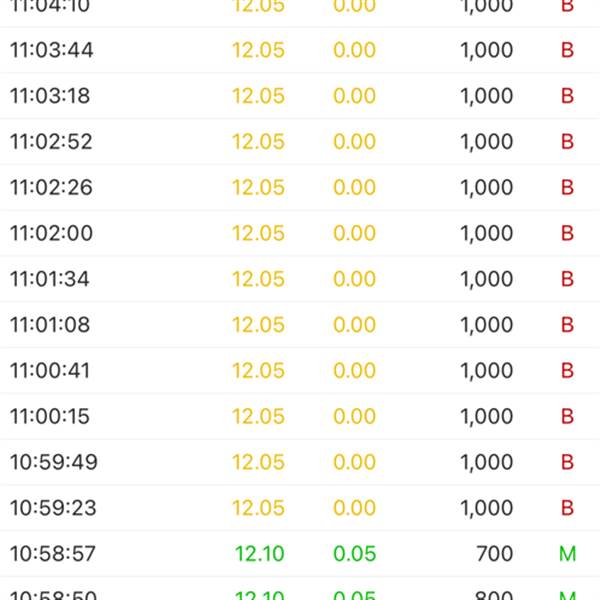This screenshot has width=600, height=600.
Task: Click the 10:59:23 timestamp
Action: pos(54,508)
